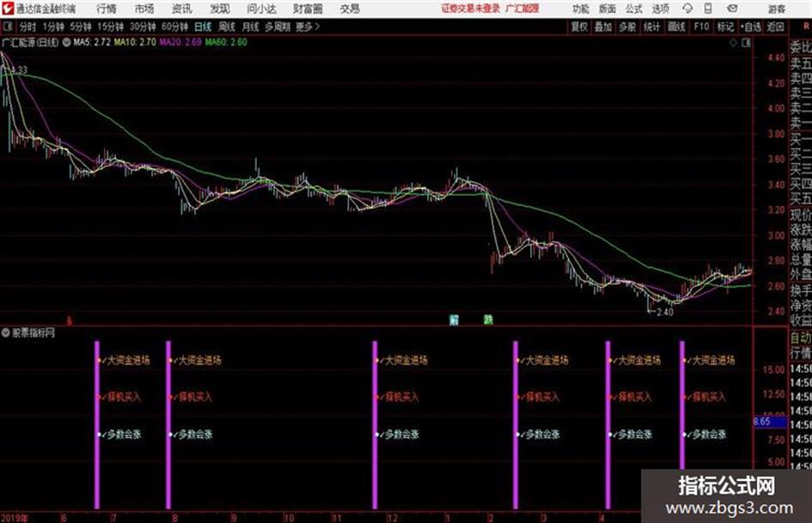The width and height of the screenshot is (812, 523).
Task: Click the 广汇能源 stock name in title bar
Action: pos(522,9)
